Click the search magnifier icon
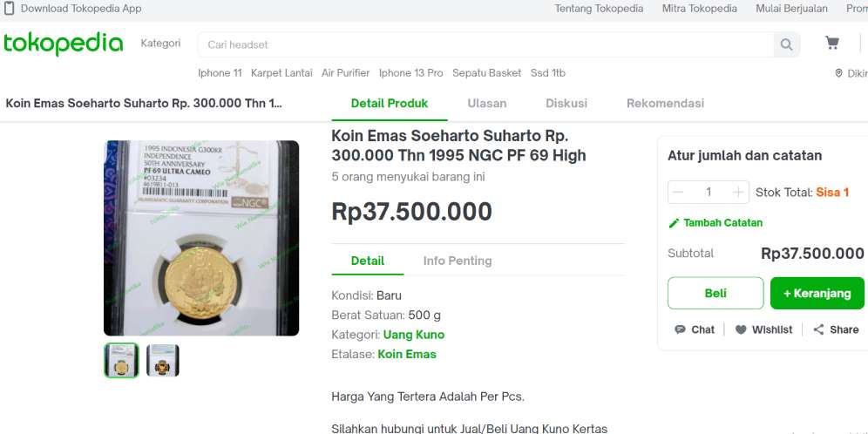The width and height of the screenshot is (868, 434). tap(786, 44)
